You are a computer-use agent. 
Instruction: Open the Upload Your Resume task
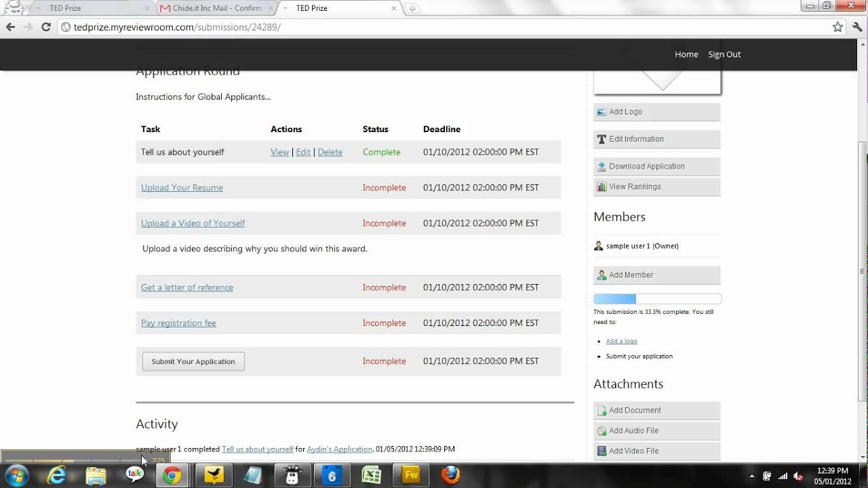tap(182, 188)
